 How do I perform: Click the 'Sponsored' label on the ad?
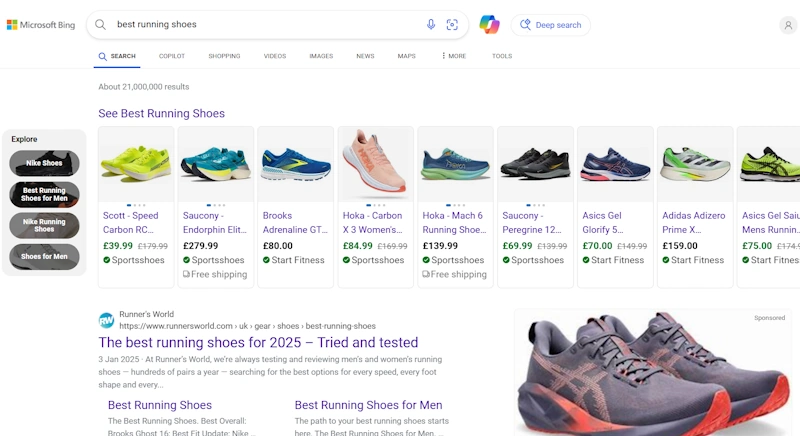(769, 318)
